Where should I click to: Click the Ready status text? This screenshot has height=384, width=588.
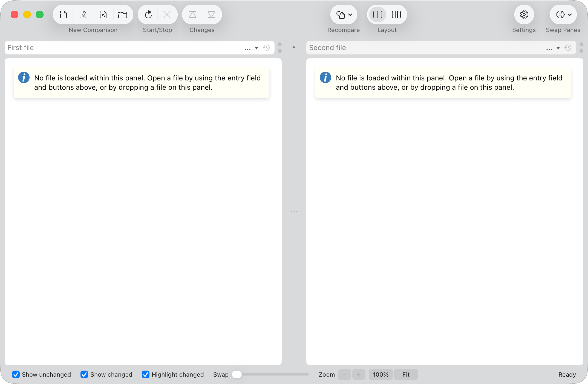pos(567,374)
